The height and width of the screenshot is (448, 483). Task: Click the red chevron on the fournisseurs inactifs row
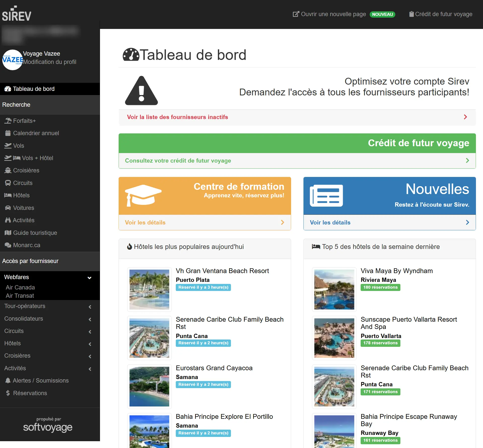click(x=465, y=117)
